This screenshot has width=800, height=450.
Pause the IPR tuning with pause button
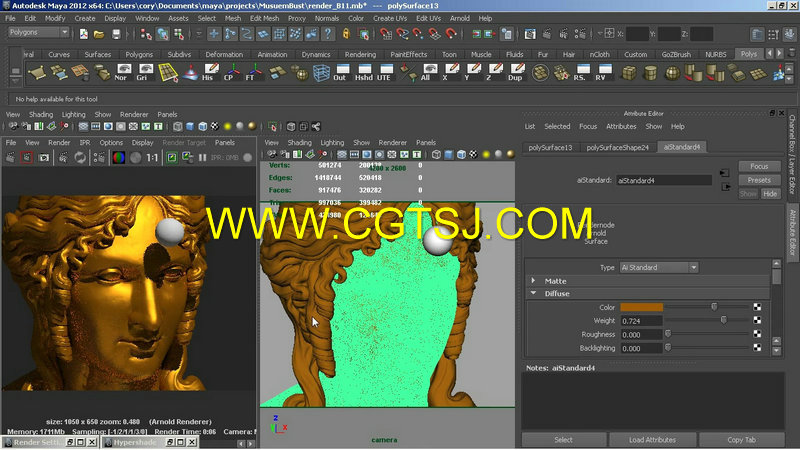coord(203,158)
